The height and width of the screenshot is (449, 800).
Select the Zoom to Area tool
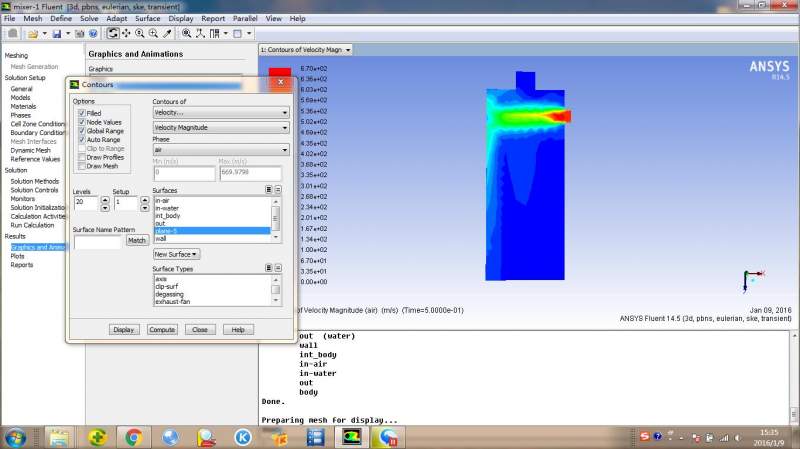pyautogui.click(x=153, y=34)
